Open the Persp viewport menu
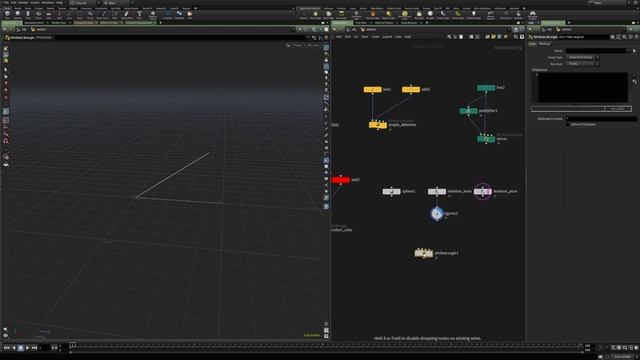This screenshot has height=360, width=640. 298,45
